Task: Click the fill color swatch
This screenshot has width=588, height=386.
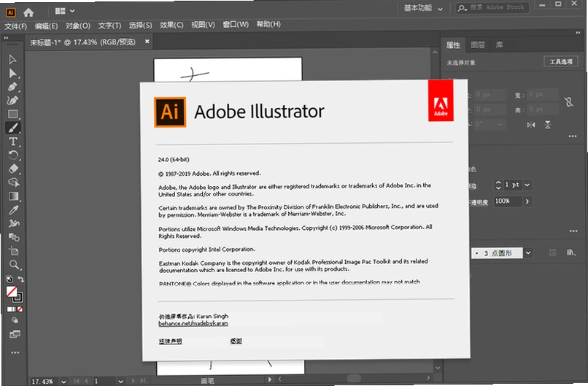Action: tap(12, 292)
